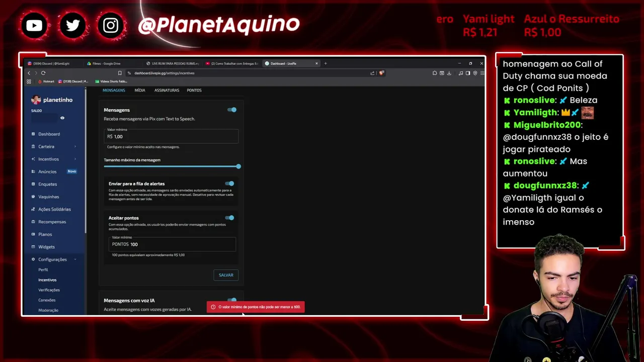Open the Conexões settings link
This screenshot has width=644, height=362.
tap(47, 300)
